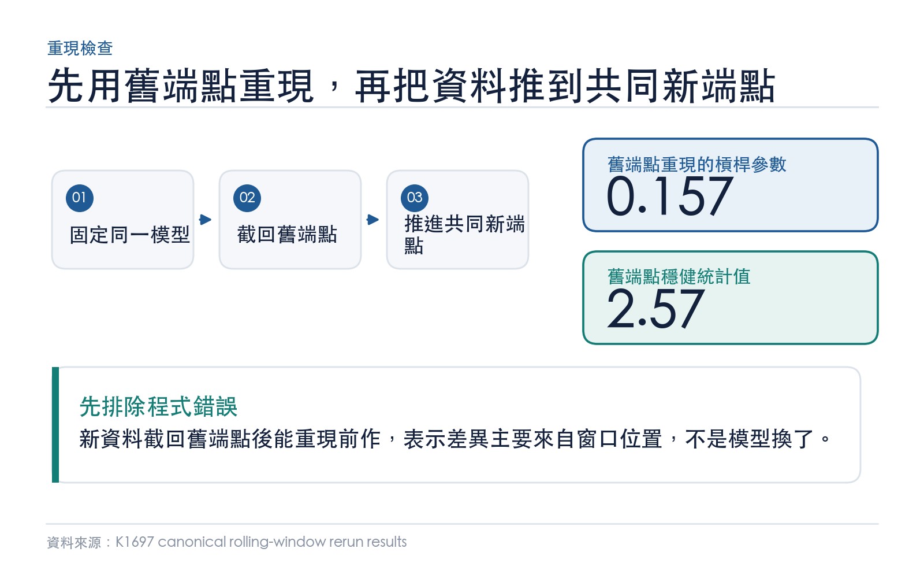Image resolution: width=924 pixels, height=578 pixels.
Task: Click the 舊端點穩健統計值 label
Action: [679, 277]
